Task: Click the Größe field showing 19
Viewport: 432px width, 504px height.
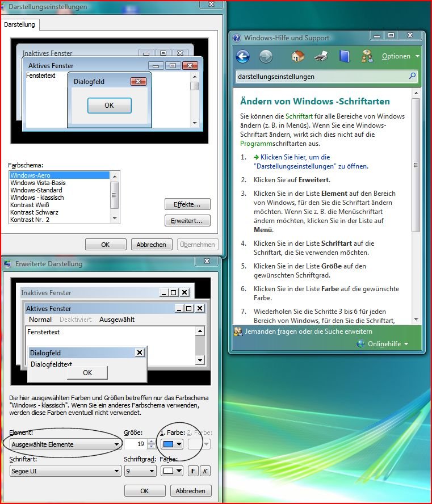Action: pos(136,444)
